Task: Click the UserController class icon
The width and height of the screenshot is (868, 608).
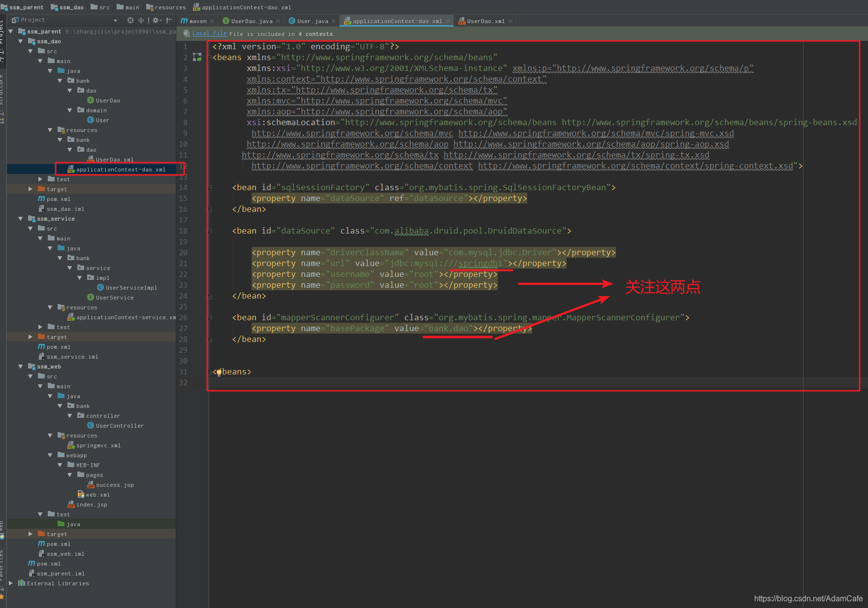Action: click(x=91, y=426)
